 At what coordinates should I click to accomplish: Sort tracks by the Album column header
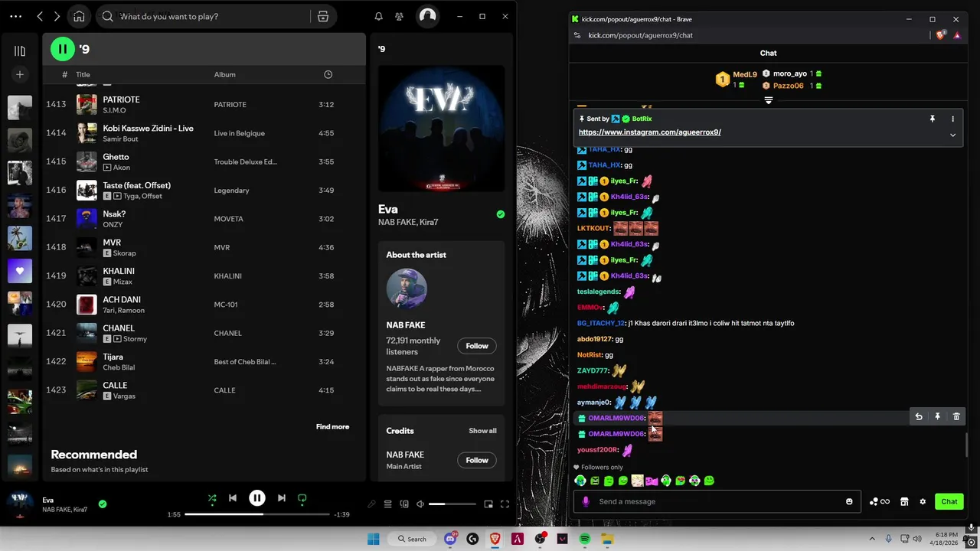[224, 74]
